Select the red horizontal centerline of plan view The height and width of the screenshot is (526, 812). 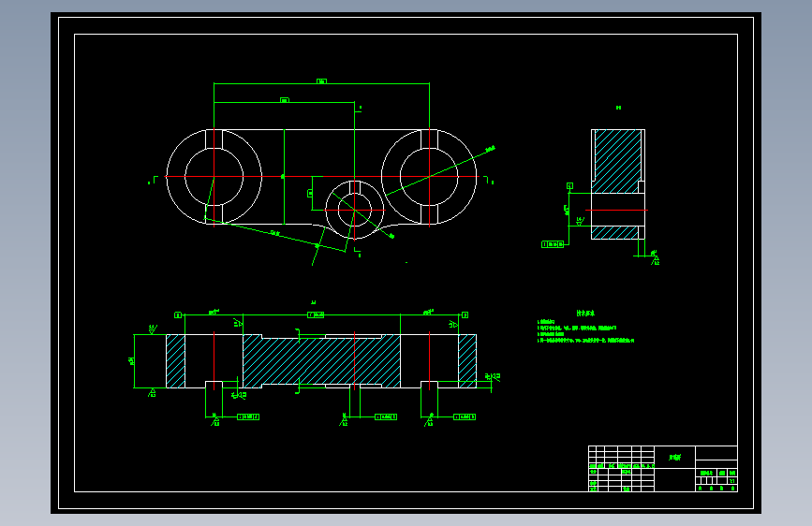point(321,177)
